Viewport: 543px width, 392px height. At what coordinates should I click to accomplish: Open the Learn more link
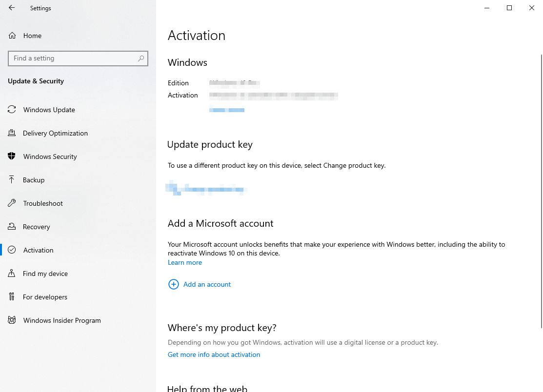point(184,262)
